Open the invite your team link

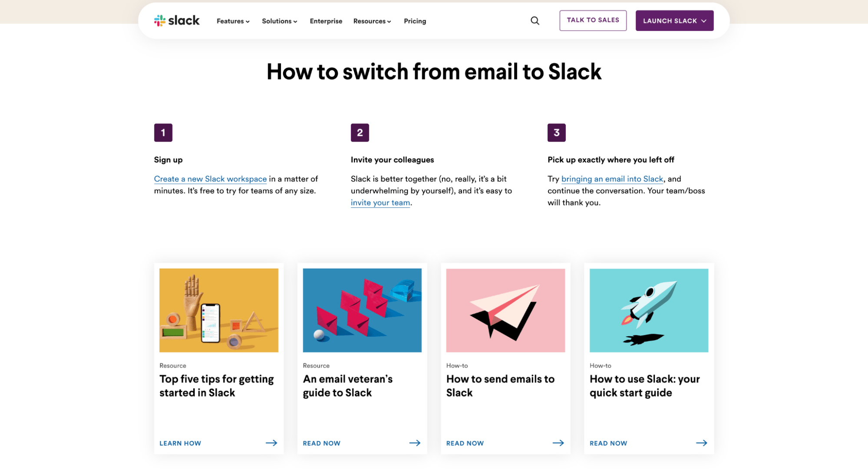pos(380,202)
